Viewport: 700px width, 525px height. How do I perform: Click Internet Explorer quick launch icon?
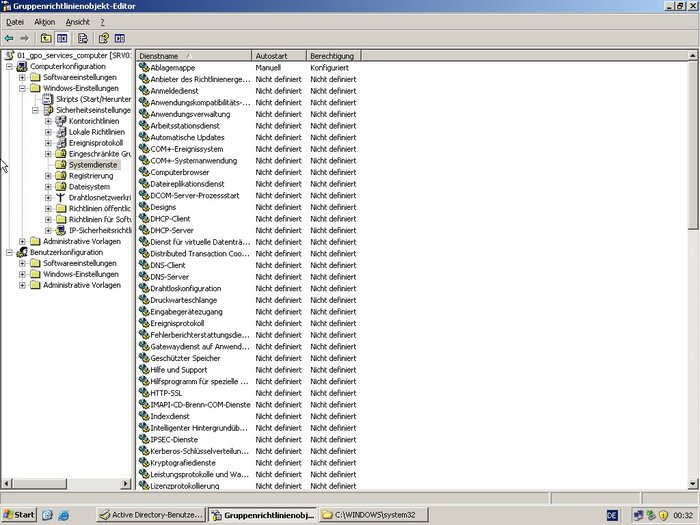[x=64, y=515]
